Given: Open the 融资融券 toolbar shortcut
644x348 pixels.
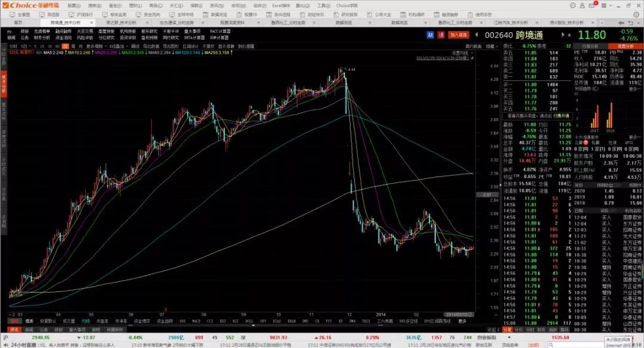Looking at the screenshot, I should click(446, 14).
